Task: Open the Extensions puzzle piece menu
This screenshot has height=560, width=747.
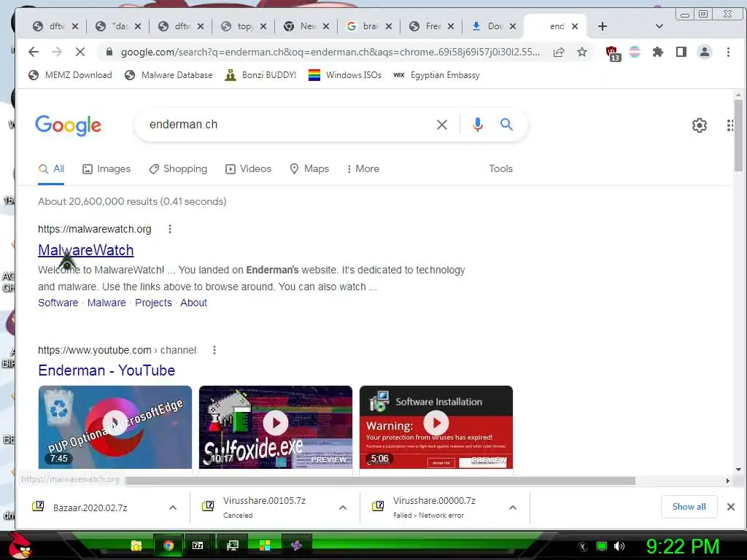Action: tap(658, 52)
